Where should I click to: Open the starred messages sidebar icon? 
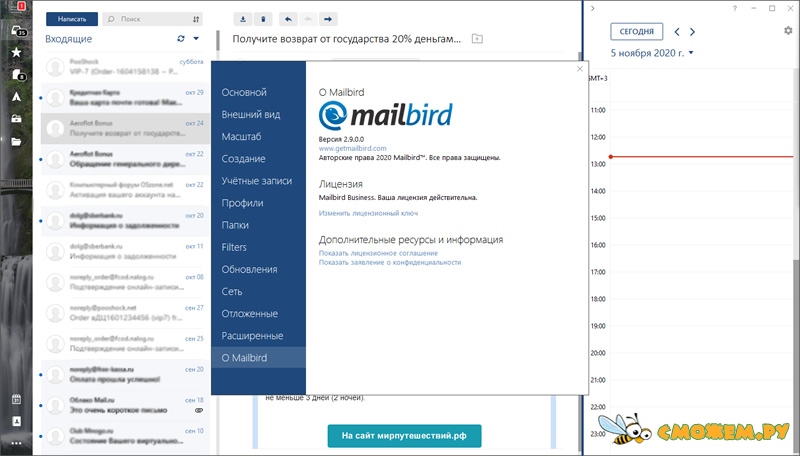tap(16, 53)
